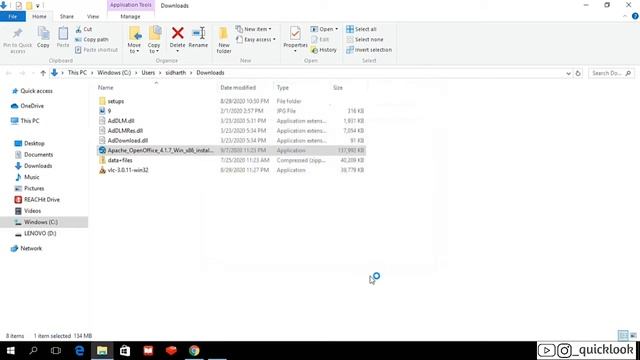Expand the New item dropdown

point(253,29)
